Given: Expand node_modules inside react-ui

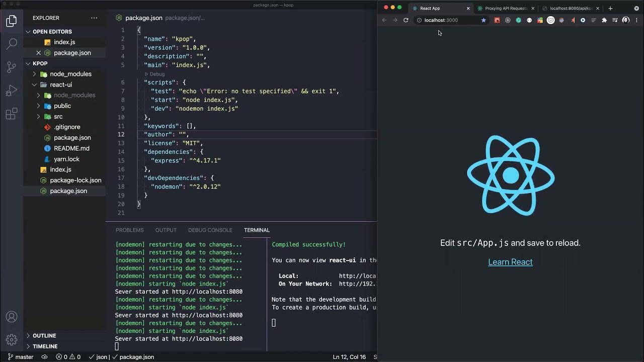Looking at the screenshot, I should pos(38,95).
